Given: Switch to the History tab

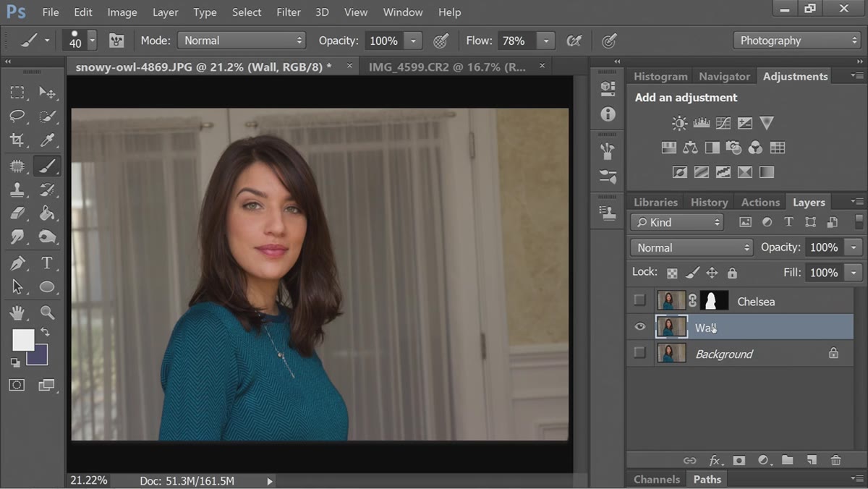Looking at the screenshot, I should (x=709, y=203).
